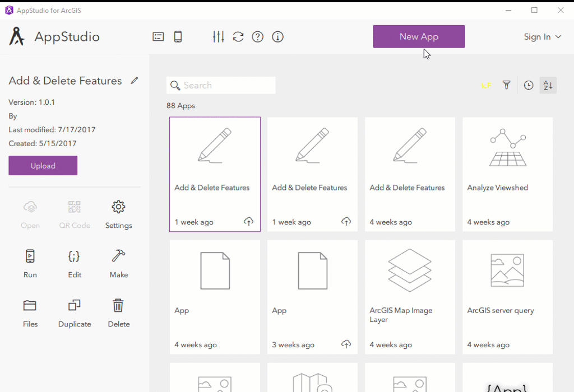Maximize the AppStudio window
Image resolution: width=574 pixels, height=392 pixels.
click(x=534, y=10)
